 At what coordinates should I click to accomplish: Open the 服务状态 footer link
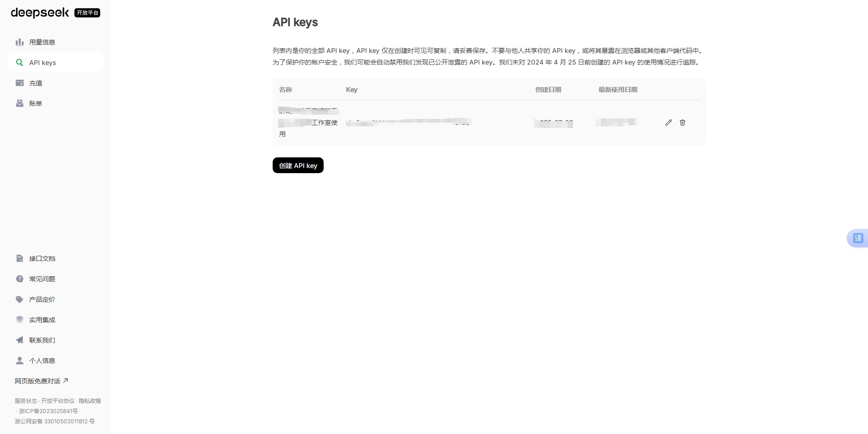click(x=26, y=401)
